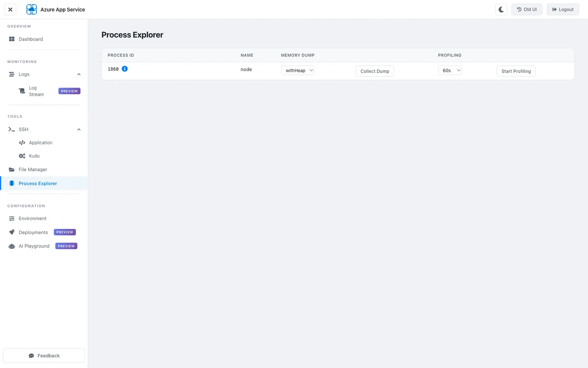Click the Application code brackets icon

coord(22,143)
